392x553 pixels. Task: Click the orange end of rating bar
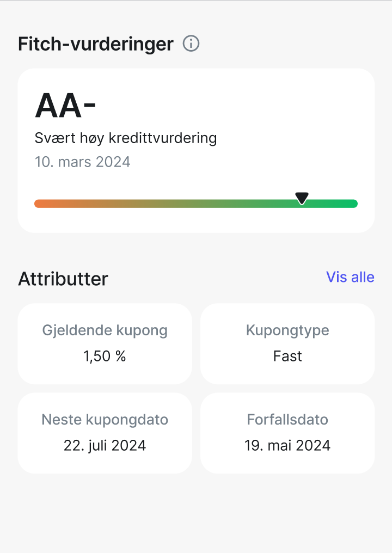pyautogui.click(x=41, y=204)
